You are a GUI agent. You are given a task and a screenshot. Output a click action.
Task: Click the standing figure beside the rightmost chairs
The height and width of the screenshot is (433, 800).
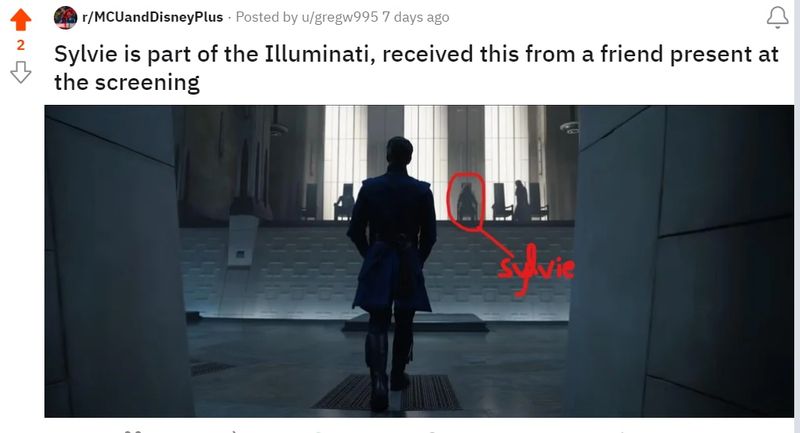[x=520, y=200]
